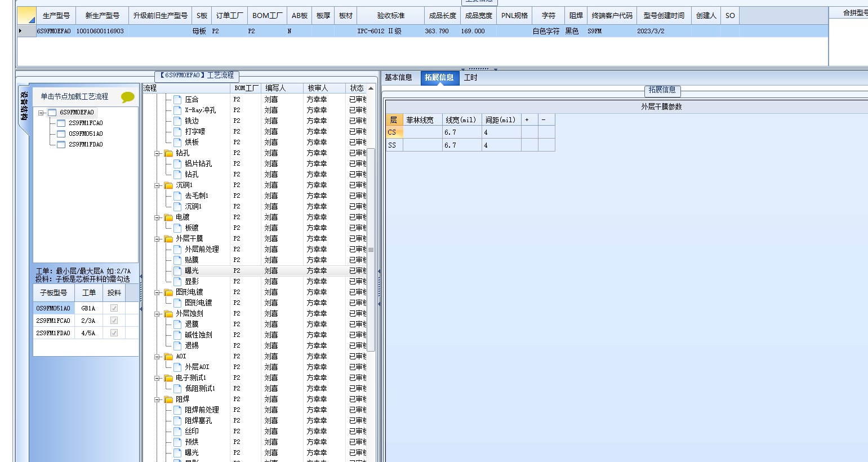Click the document icon beside 烘板
868x462 pixels.
(x=177, y=142)
